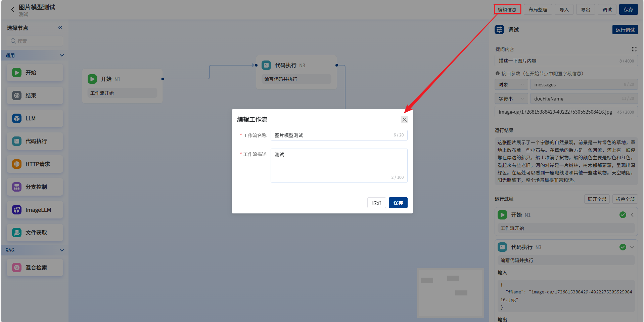The image size is (644, 322).
Task: Collapse the 选择节点 sidebar panel
Action: click(x=60, y=28)
